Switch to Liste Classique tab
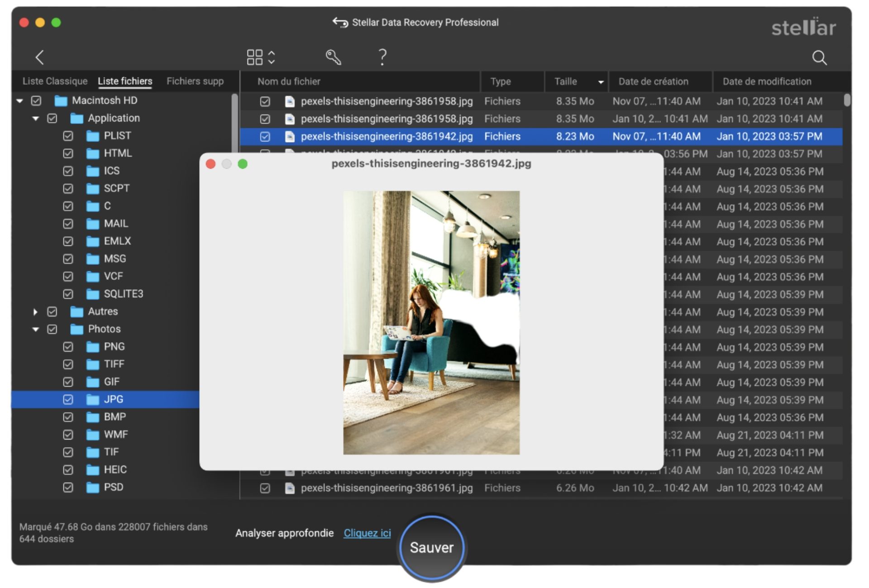869x588 pixels. pyautogui.click(x=55, y=81)
